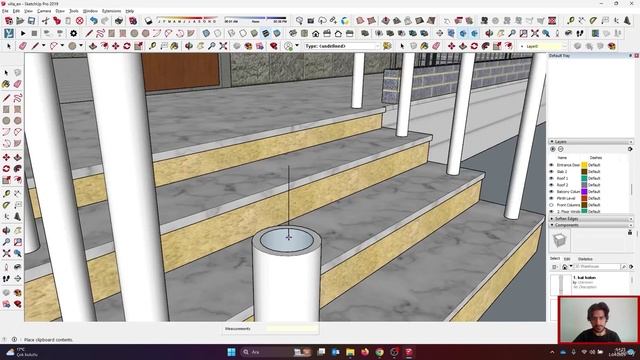Open Windows Start button on taskbar
The width and height of the screenshot is (640, 360).
(231, 352)
